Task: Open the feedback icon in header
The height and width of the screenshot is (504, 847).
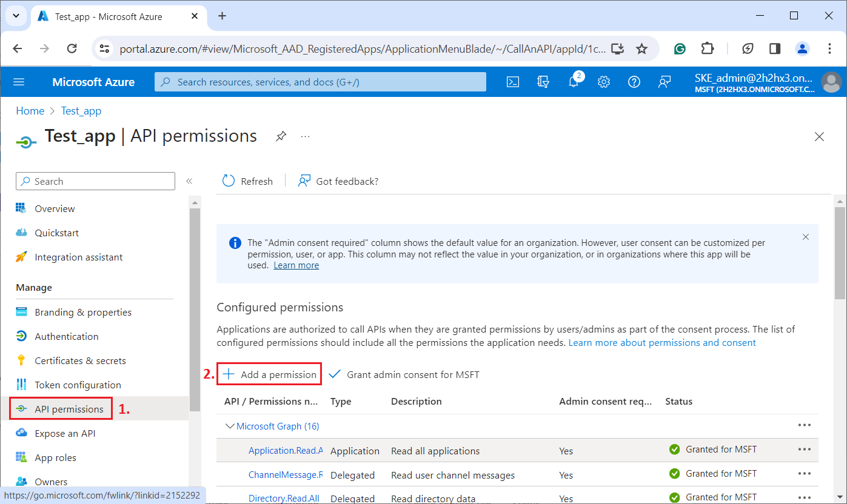Action: [x=665, y=82]
